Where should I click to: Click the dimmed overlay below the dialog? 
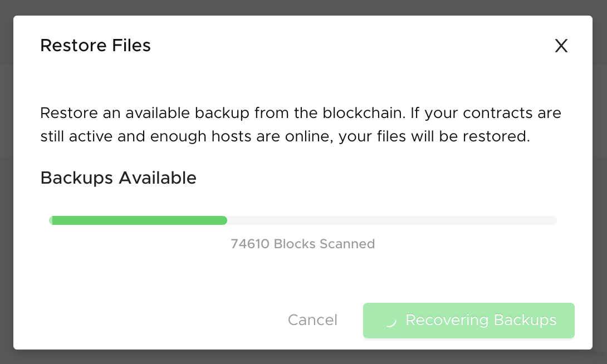click(x=303, y=357)
